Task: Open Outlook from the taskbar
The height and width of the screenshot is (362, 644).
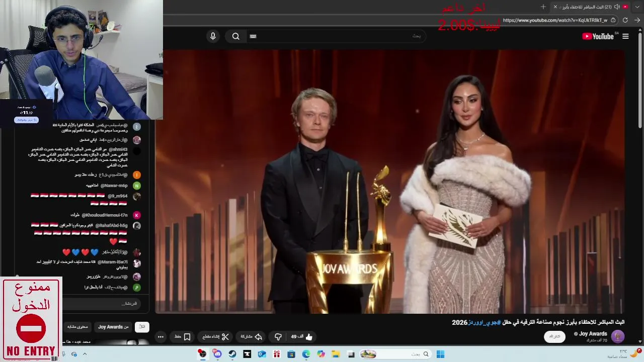Action: pyautogui.click(x=262, y=354)
